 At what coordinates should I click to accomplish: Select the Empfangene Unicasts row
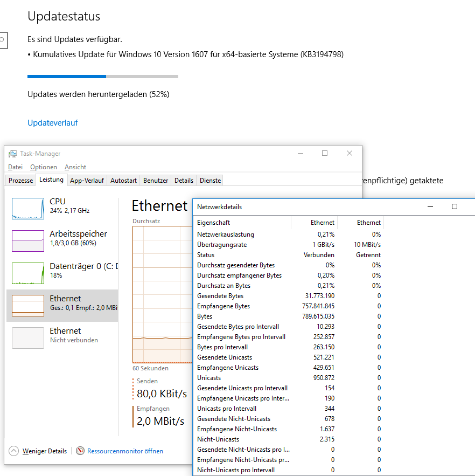click(289, 368)
